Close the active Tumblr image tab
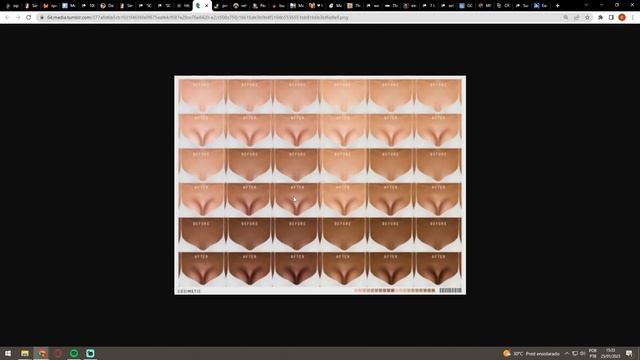Screen dimensions: 640x360 (x=207, y=6)
